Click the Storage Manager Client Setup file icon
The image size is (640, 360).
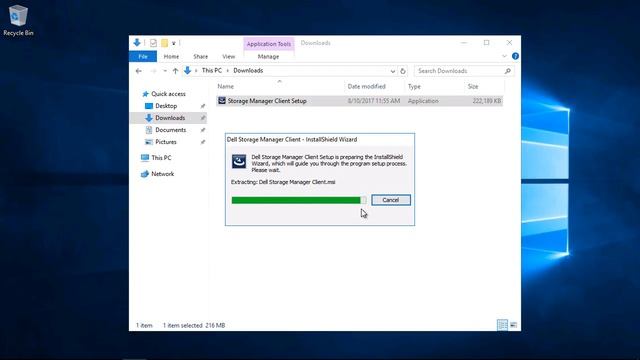pyautogui.click(x=222, y=100)
